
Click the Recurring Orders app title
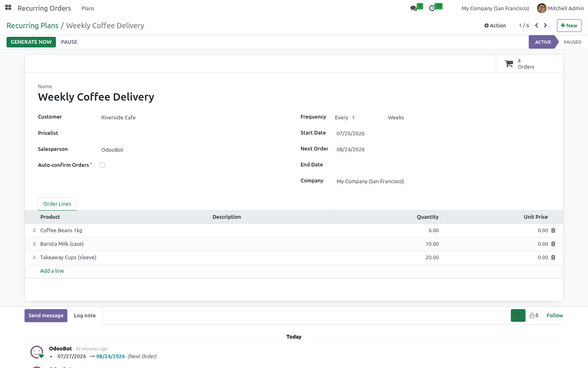click(x=44, y=8)
